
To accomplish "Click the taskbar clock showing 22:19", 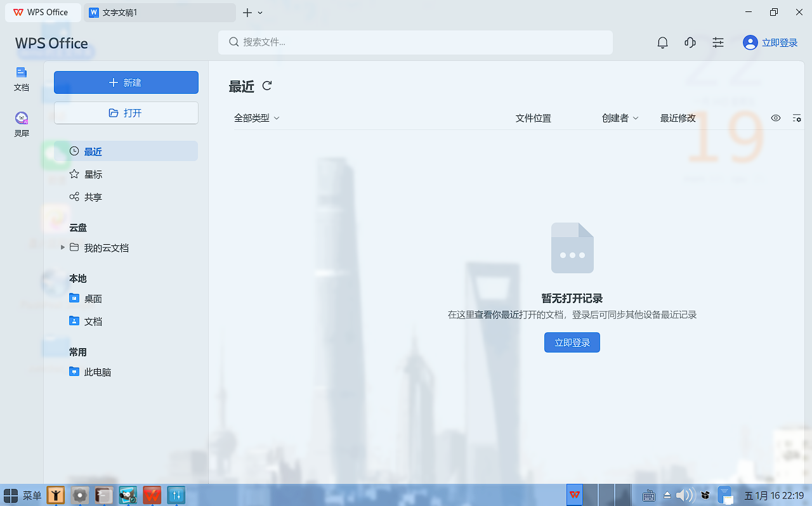I will coord(774,495).
